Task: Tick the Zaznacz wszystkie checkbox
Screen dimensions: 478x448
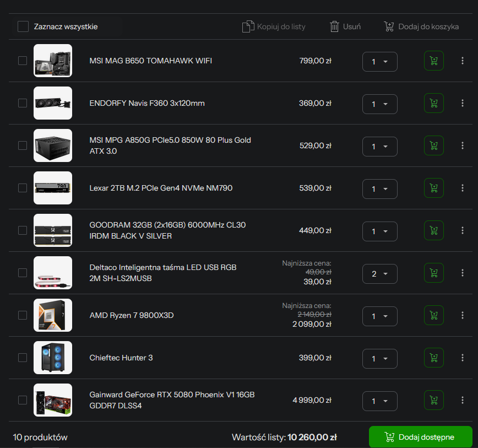Action: pos(23,26)
